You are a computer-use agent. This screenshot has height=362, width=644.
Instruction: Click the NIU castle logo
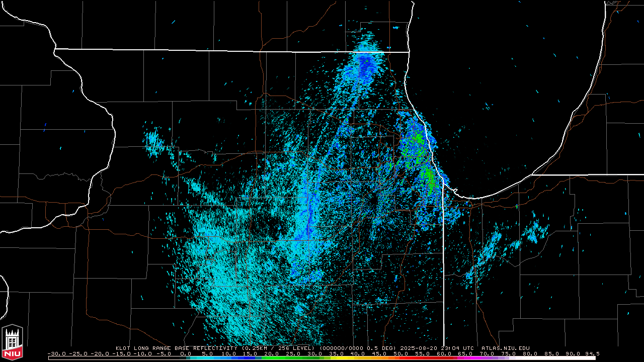click(12, 342)
